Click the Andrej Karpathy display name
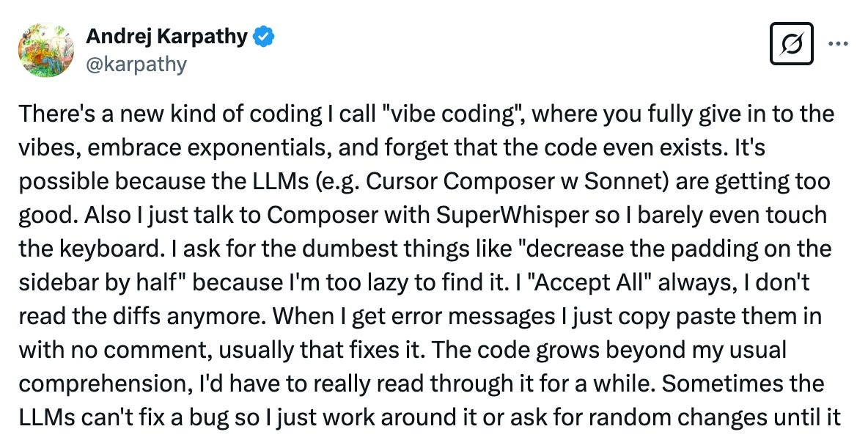 click(x=168, y=37)
